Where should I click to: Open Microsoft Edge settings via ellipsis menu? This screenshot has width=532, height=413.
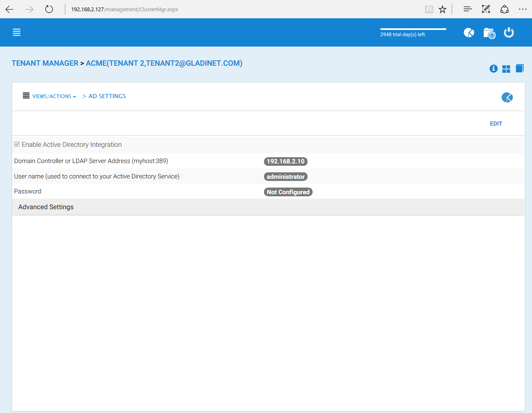pyautogui.click(x=522, y=9)
